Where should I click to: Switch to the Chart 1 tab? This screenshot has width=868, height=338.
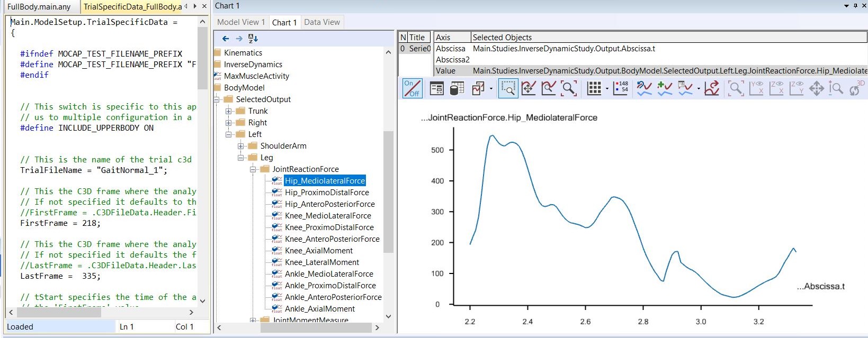284,22
